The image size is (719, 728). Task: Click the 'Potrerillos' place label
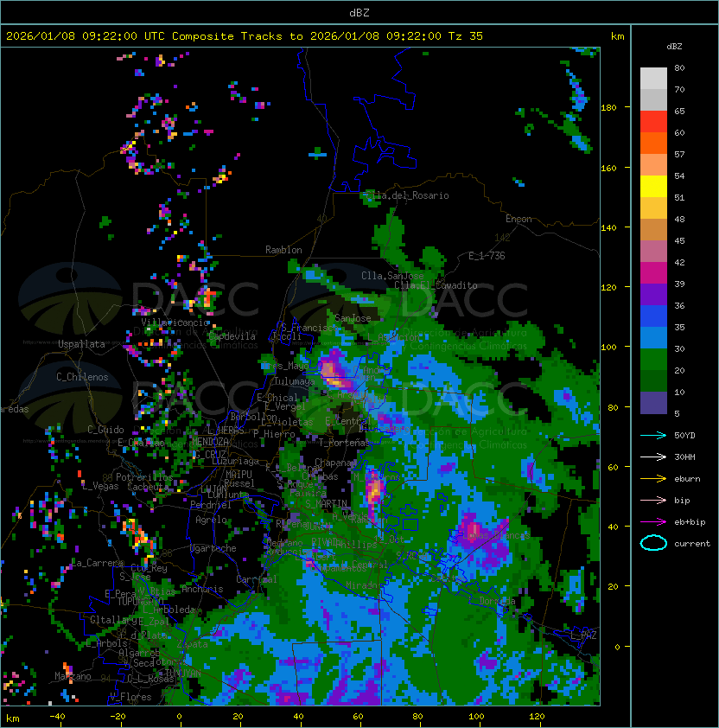pyautogui.click(x=144, y=477)
